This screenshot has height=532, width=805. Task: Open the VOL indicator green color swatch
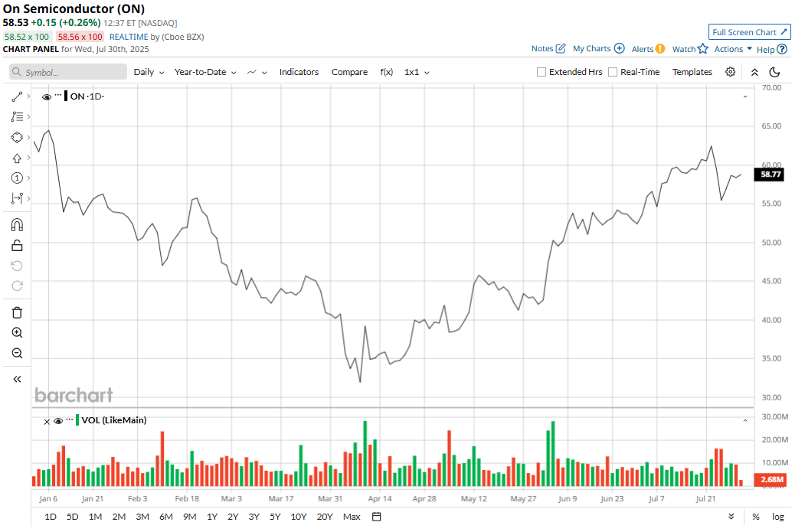77,420
